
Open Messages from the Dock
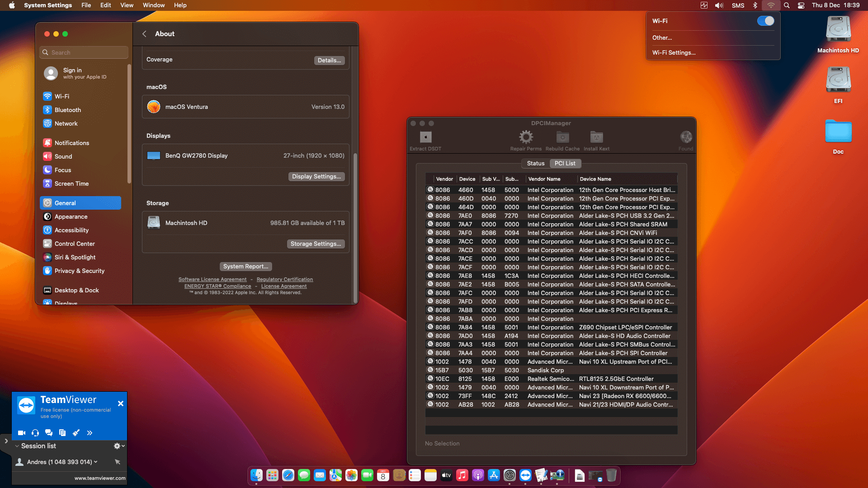(x=304, y=475)
